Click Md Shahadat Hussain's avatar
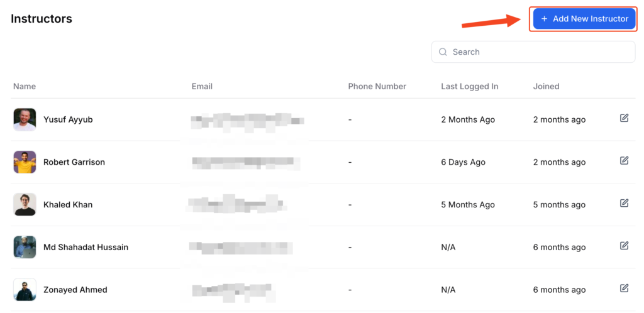644x313 pixels. 25,247
